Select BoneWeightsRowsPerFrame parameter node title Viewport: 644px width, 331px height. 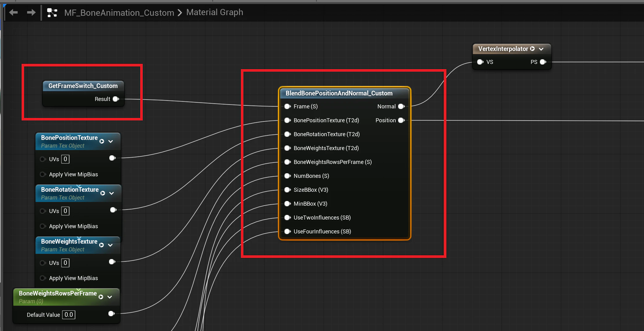click(x=58, y=293)
